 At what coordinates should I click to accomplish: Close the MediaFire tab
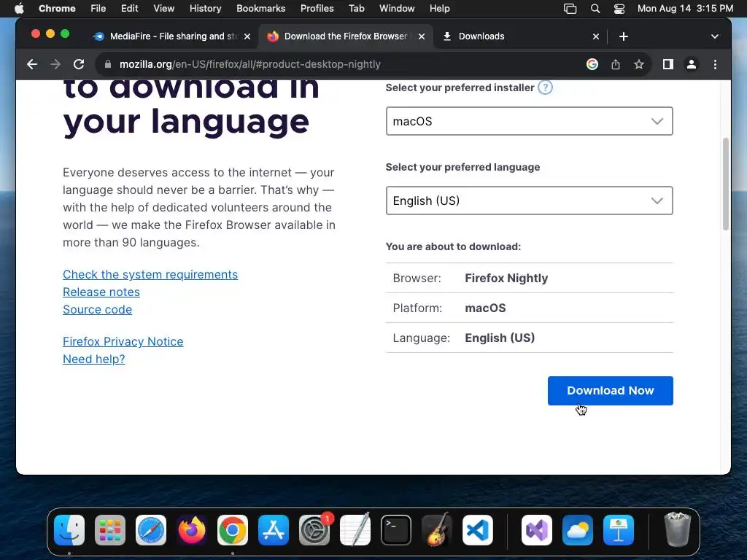click(x=247, y=36)
